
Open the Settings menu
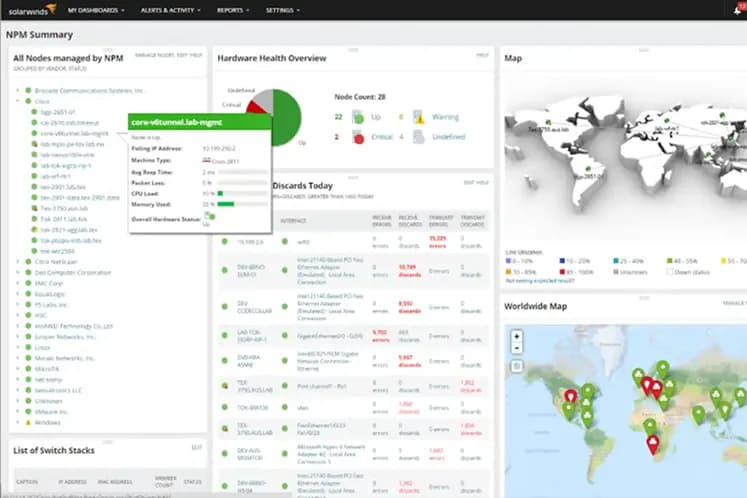[283, 10]
